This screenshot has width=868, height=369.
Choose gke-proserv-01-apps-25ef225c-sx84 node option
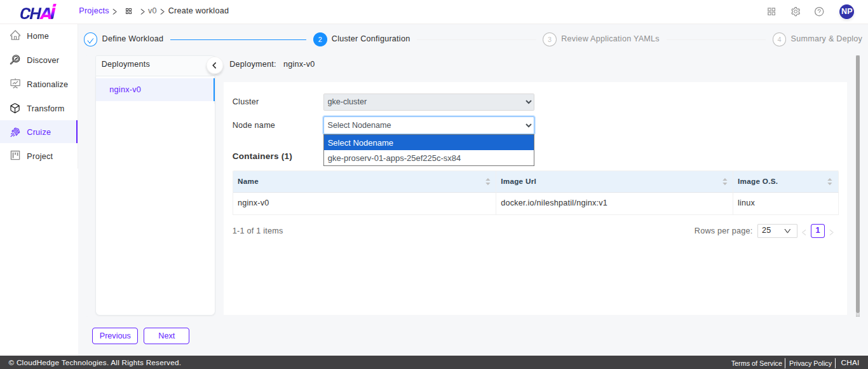[x=394, y=158]
